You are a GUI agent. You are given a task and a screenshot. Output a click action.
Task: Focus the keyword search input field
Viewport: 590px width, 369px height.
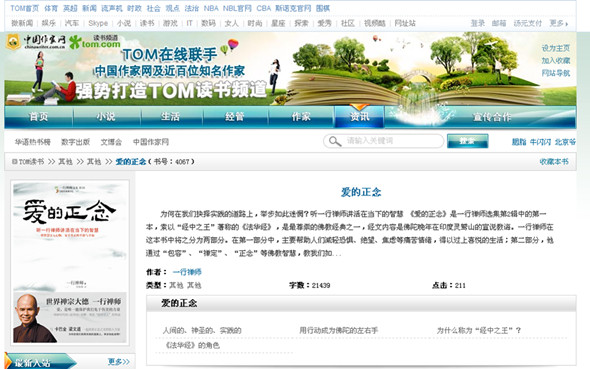point(384,141)
